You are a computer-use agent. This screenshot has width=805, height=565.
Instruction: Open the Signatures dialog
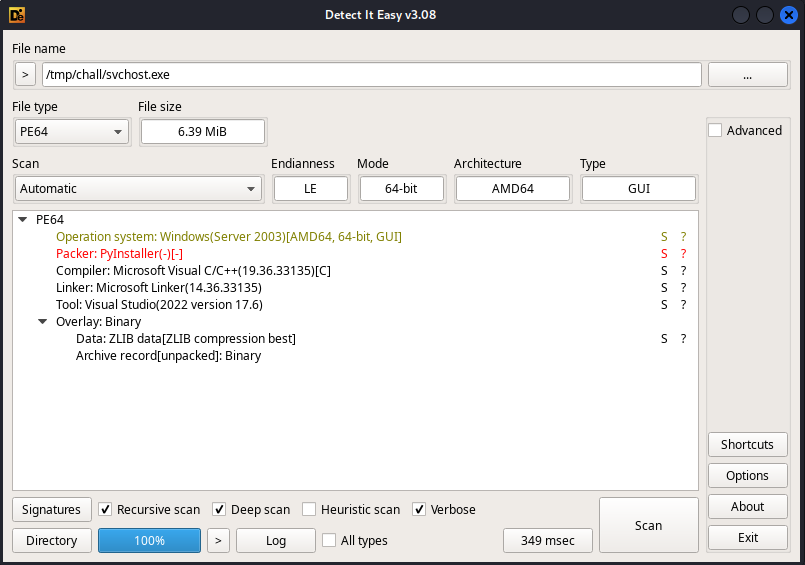click(x=52, y=509)
